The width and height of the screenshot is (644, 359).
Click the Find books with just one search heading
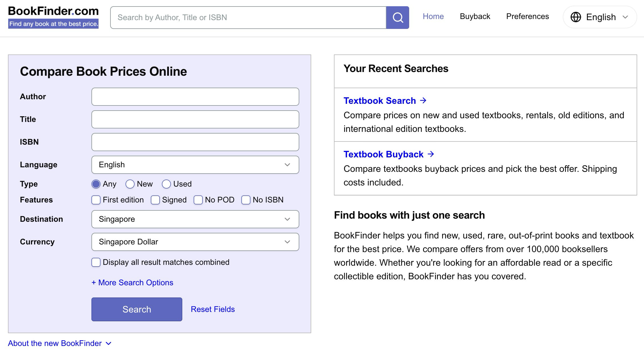click(x=409, y=215)
